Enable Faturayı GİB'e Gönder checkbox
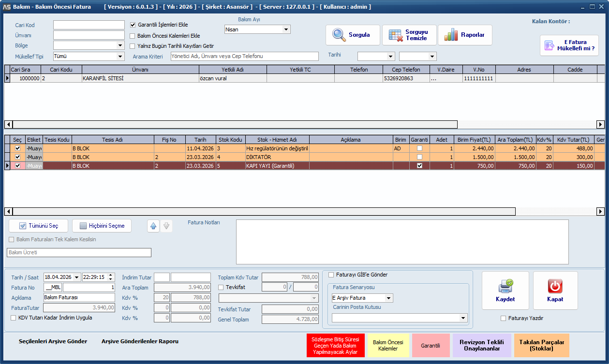The width and height of the screenshot is (609, 364). pyautogui.click(x=331, y=275)
